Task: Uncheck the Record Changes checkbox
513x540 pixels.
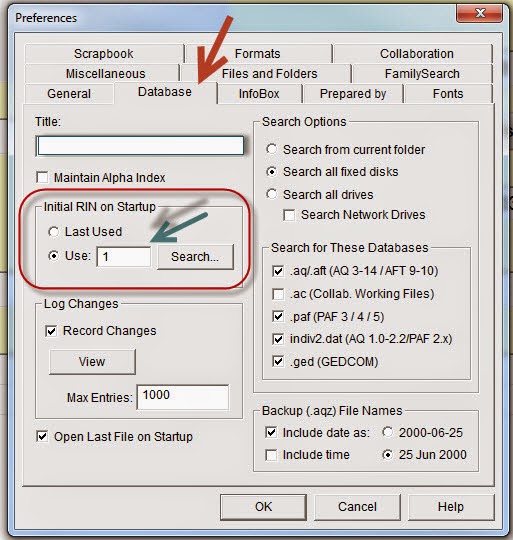Action: (x=51, y=331)
